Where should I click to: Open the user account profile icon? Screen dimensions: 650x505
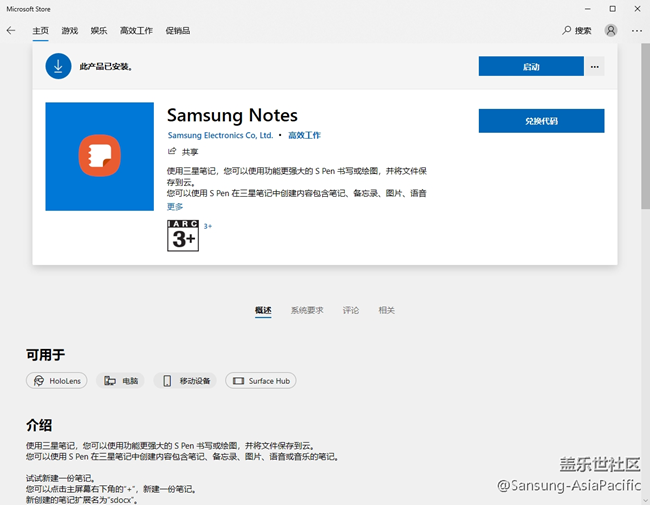click(x=611, y=31)
